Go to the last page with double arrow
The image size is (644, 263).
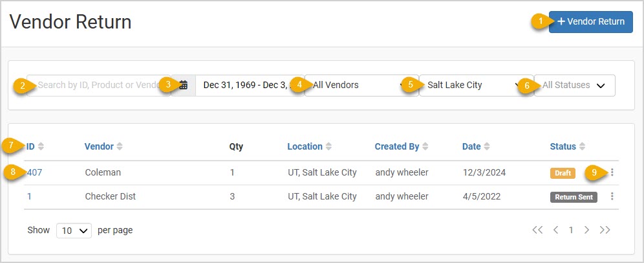click(x=605, y=230)
